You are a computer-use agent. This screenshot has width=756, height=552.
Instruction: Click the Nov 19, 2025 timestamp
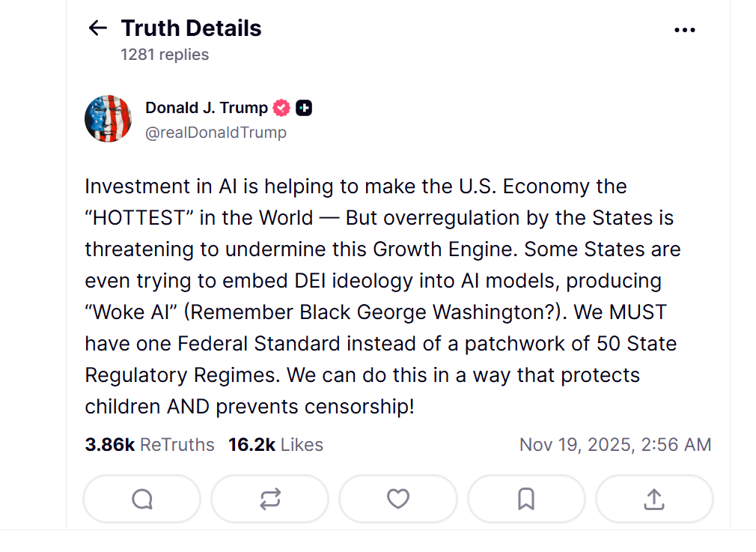pyautogui.click(x=615, y=445)
